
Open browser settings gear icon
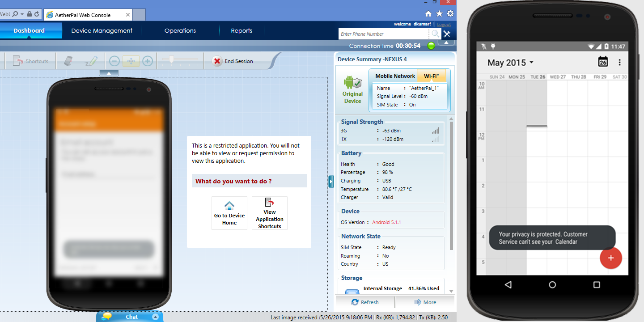tap(450, 14)
